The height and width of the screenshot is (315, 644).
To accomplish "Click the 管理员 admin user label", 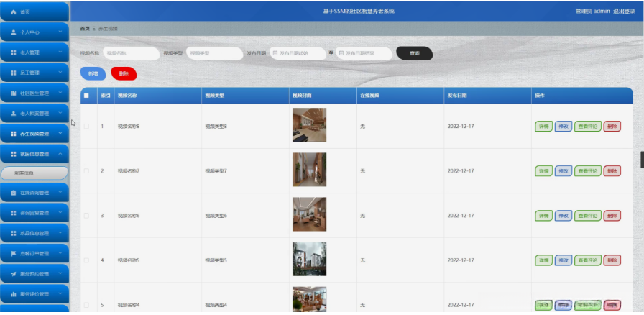I will click(x=593, y=12).
